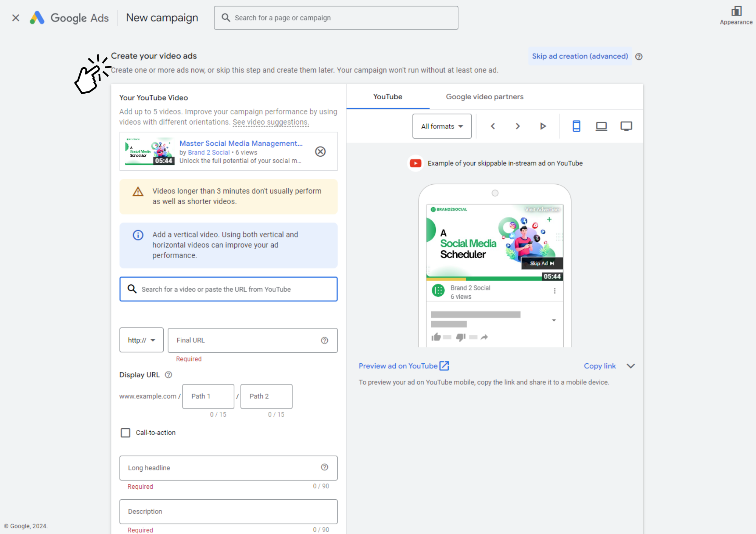The image size is (756, 534).
Task: Click the Brand 2 Social channel avatar
Action: (x=438, y=290)
